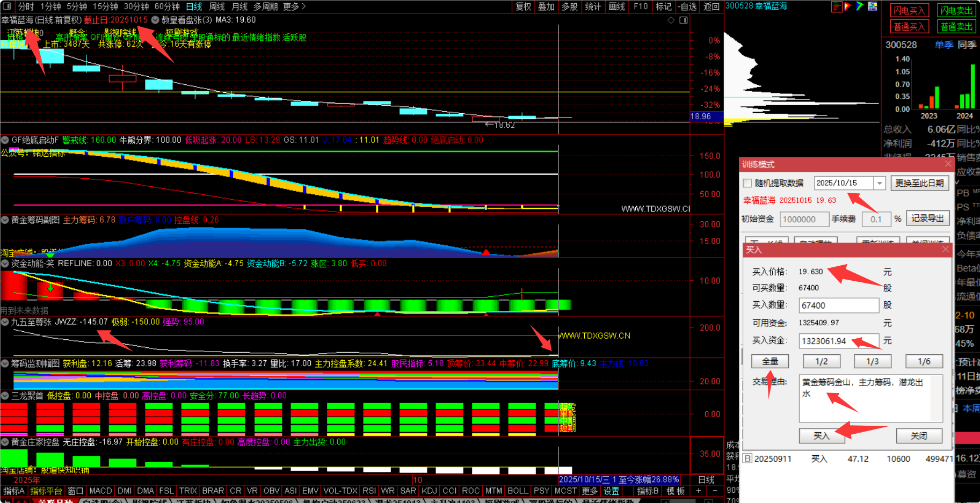This screenshot has width=980, height=503.
Task: Click the red-green bar list icon
Action: tap(836, 6)
